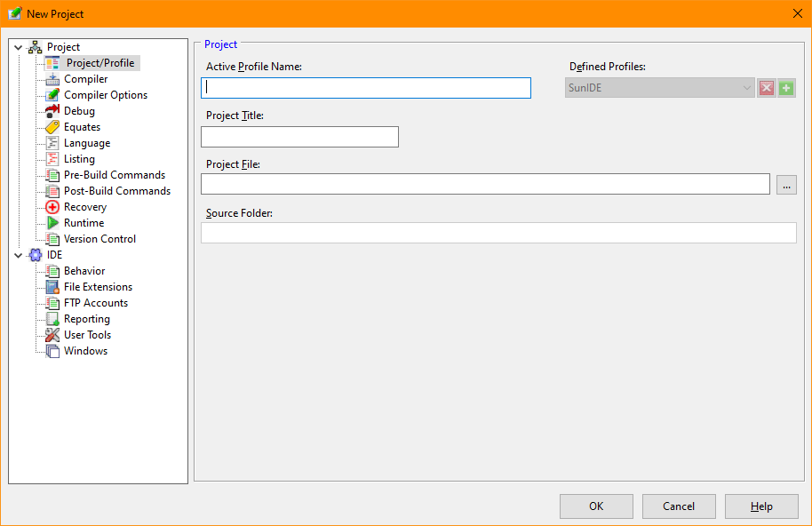Screen dimensions: 812x526
Task: Select Version Control in the tree
Action: pyautogui.click(x=100, y=239)
